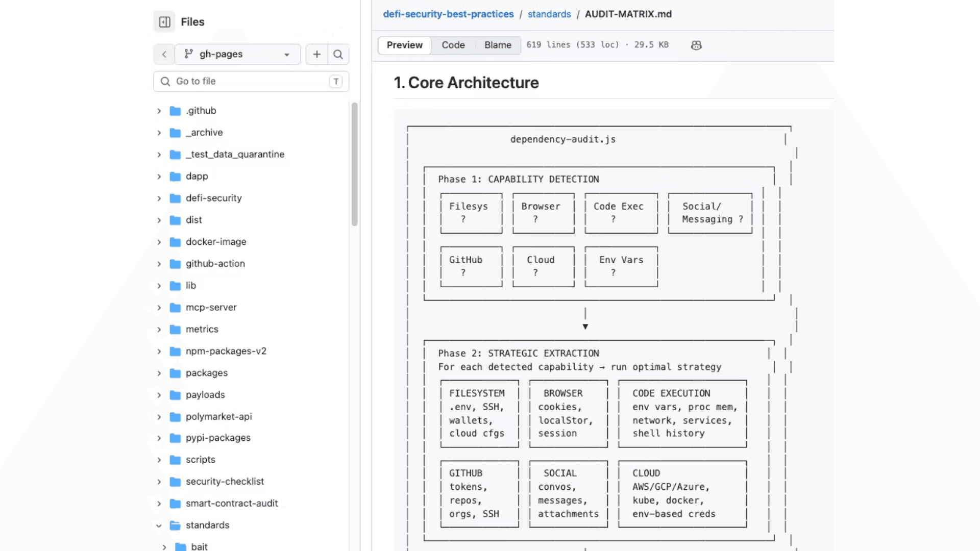Open the gh-pages branch dropdown

point(238,54)
